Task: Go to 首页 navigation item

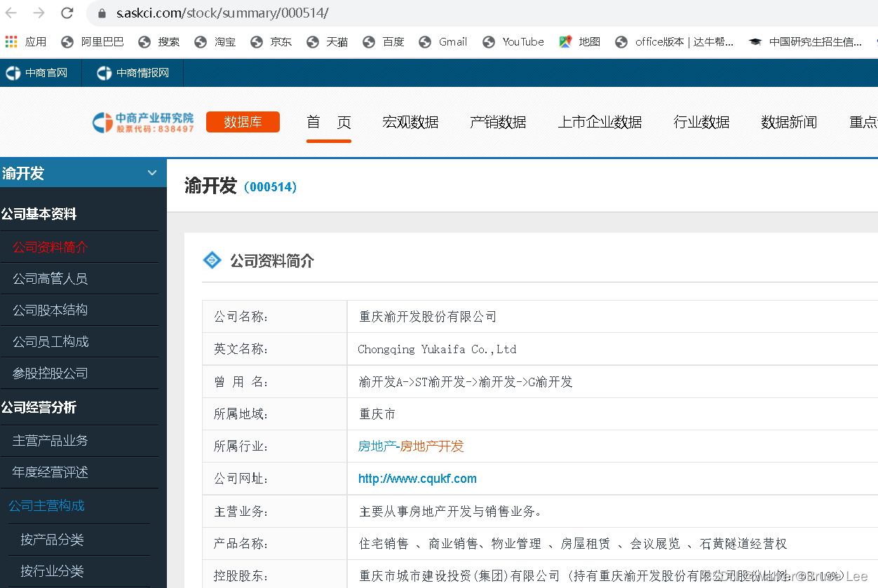Action: click(x=329, y=123)
